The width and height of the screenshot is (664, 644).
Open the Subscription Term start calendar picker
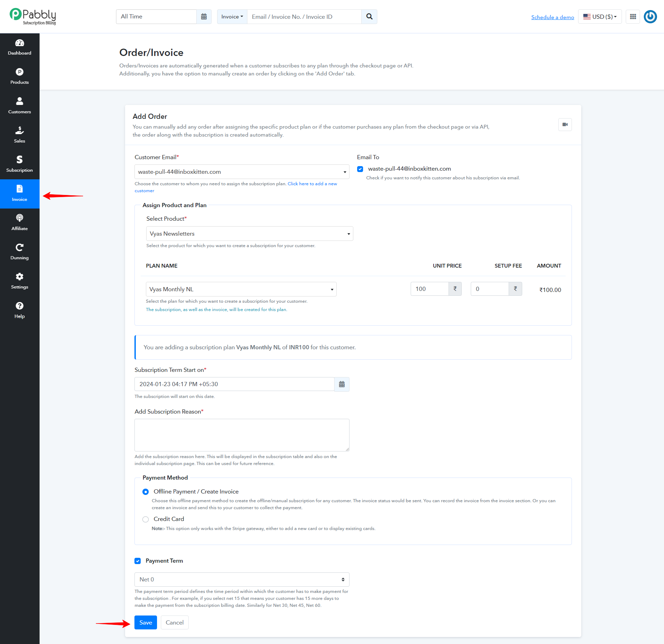pos(342,384)
